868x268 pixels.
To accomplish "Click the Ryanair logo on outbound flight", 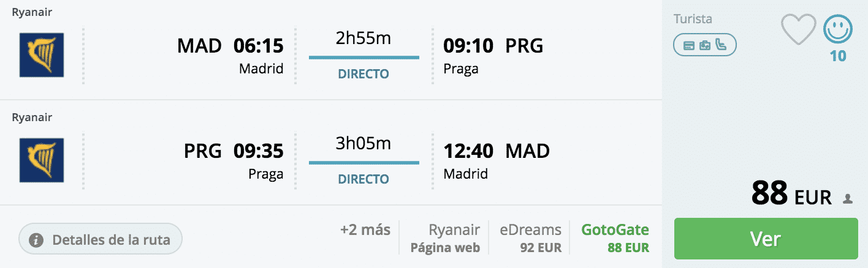I will (42, 55).
